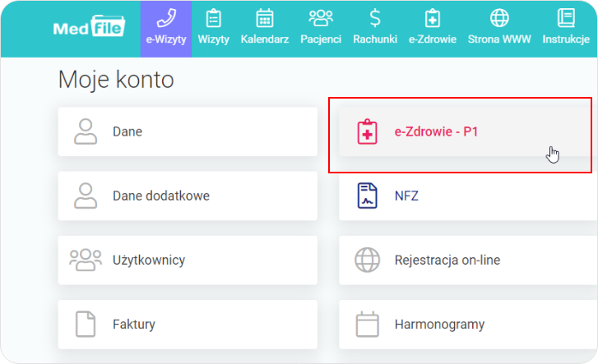598x364 pixels.
Task: Open Strona WWW globe icon
Action: (x=499, y=19)
